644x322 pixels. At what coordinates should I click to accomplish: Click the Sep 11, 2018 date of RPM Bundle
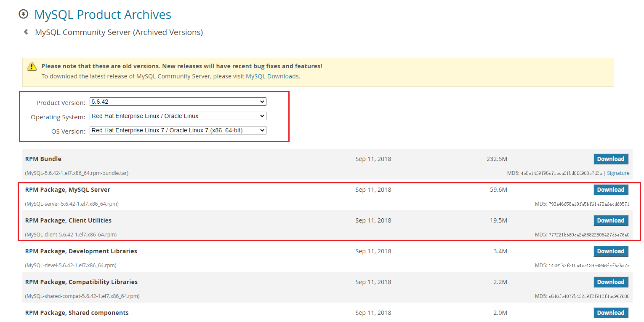373,159
